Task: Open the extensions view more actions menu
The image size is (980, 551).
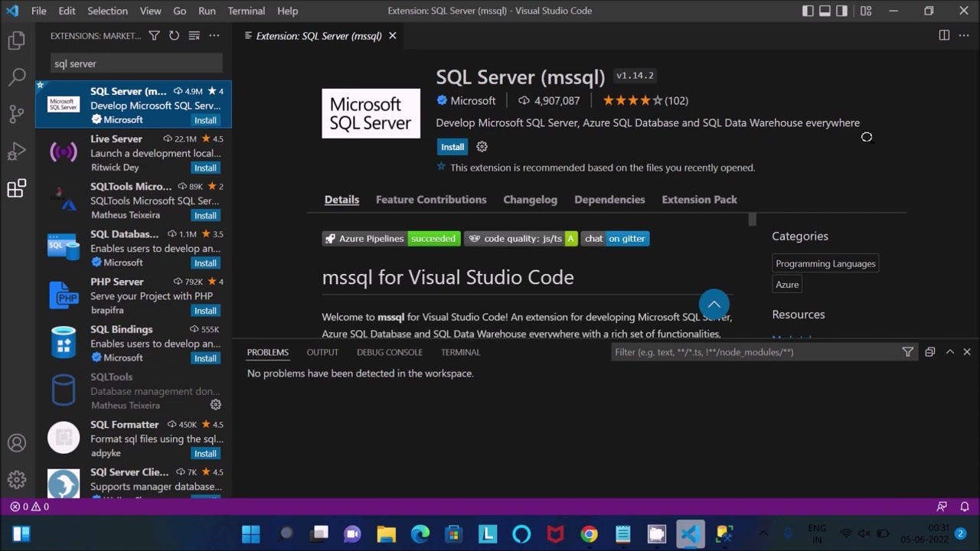Action: point(214,36)
